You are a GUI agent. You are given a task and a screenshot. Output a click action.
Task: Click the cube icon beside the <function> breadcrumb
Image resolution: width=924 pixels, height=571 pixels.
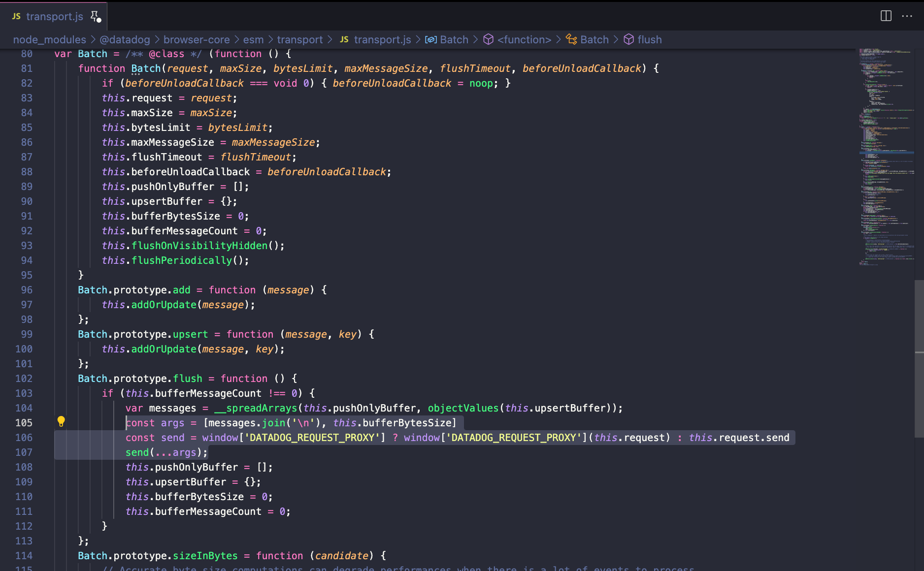pos(488,39)
